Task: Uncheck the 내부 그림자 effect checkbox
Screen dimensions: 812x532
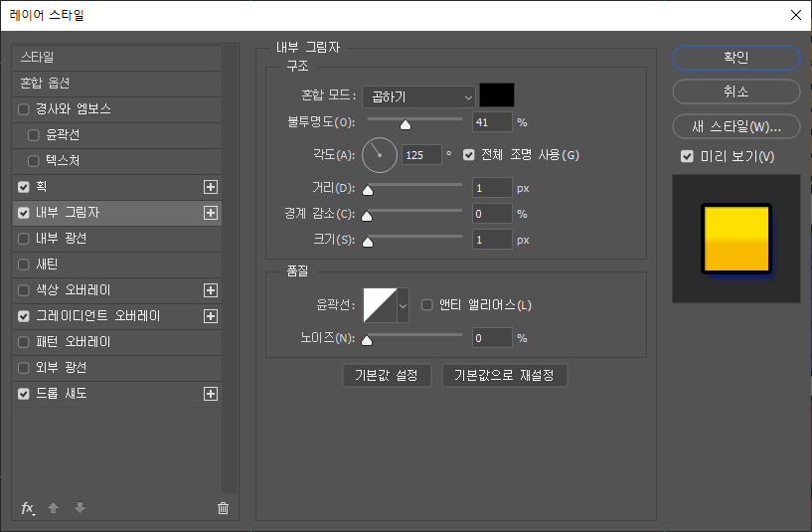Action: click(x=23, y=213)
